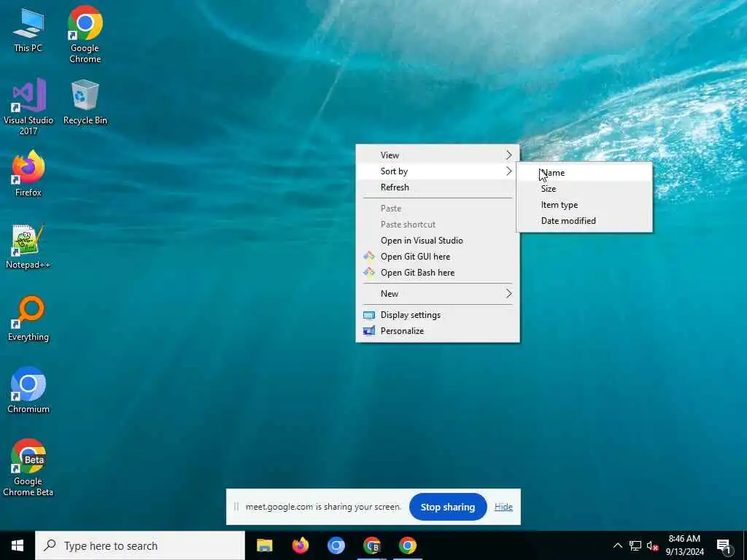Open the This PC desktop icon

(28, 30)
